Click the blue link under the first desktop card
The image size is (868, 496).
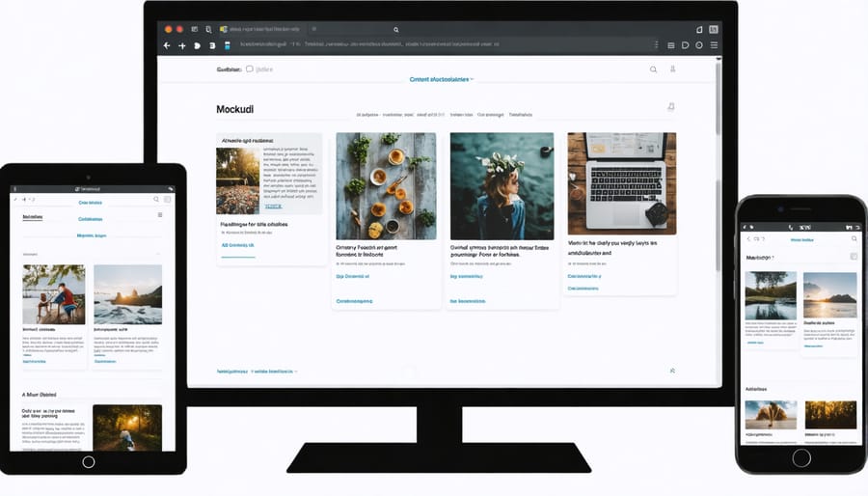coord(237,245)
